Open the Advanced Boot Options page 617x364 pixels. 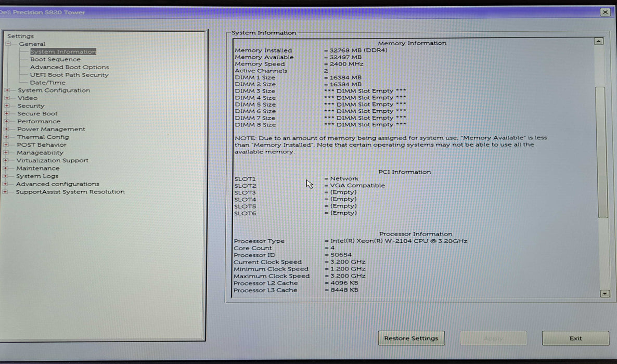[69, 67]
